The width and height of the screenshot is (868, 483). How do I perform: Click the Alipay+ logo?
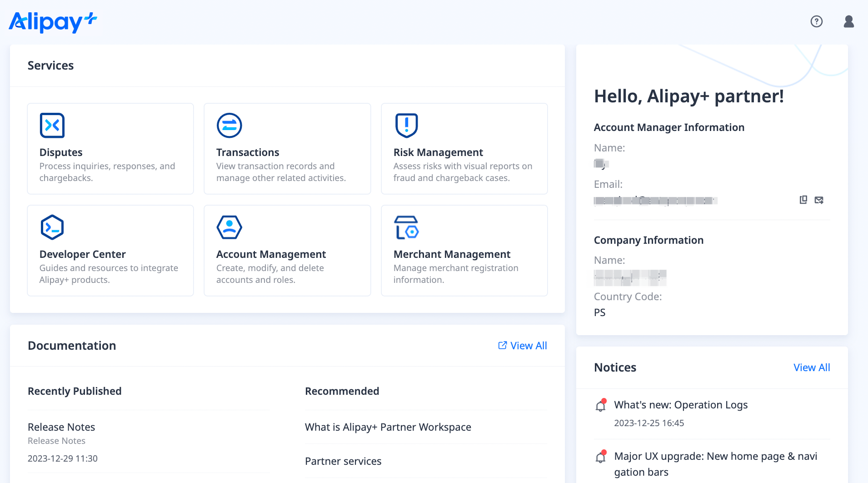53,22
